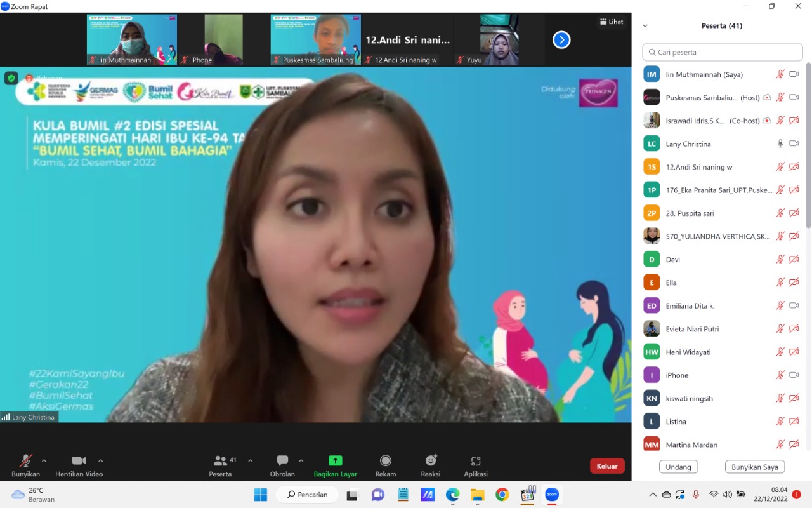Viewport: 812px width, 508px height.
Task: Click the Cari peserta search field
Action: click(723, 52)
